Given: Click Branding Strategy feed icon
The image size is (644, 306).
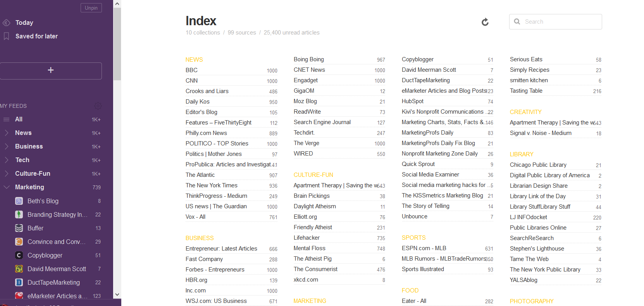Looking at the screenshot, I should [19, 214].
